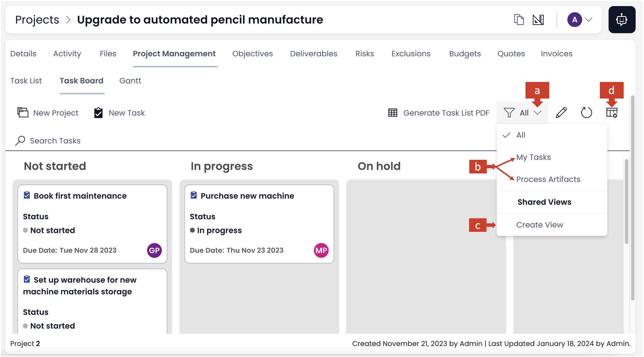Open the column settings table-gear icon
Screen dimensions: 644x357
point(612,113)
